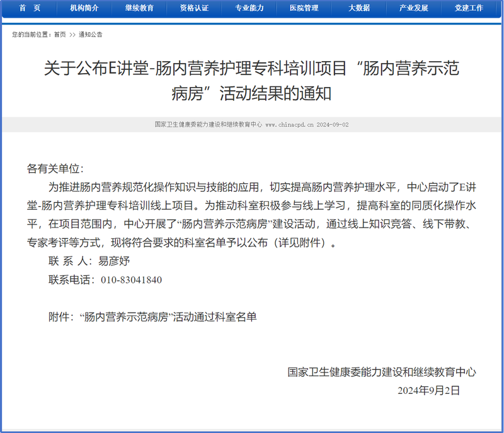
Task: Click the publish date 2024-09-02
Action: (333, 125)
